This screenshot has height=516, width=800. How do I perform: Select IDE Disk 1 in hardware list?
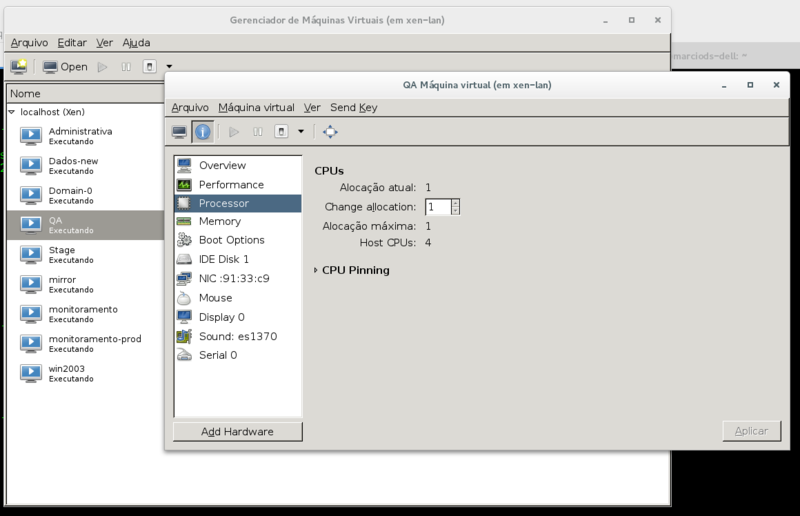238,259
